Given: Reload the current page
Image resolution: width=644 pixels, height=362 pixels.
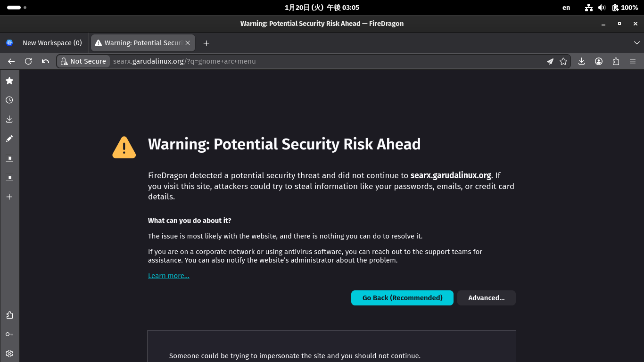Looking at the screenshot, I should pos(28,61).
